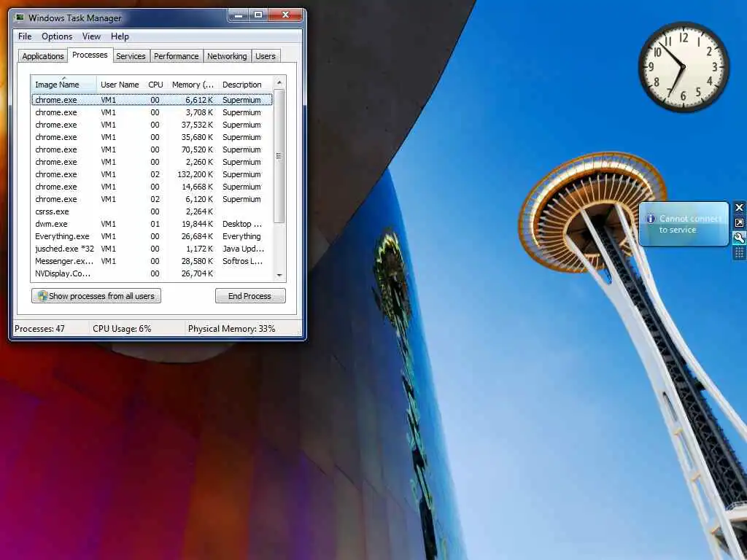The image size is (747, 560).
Task: Click the Java Upd... description cell
Action: pos(243,249)
